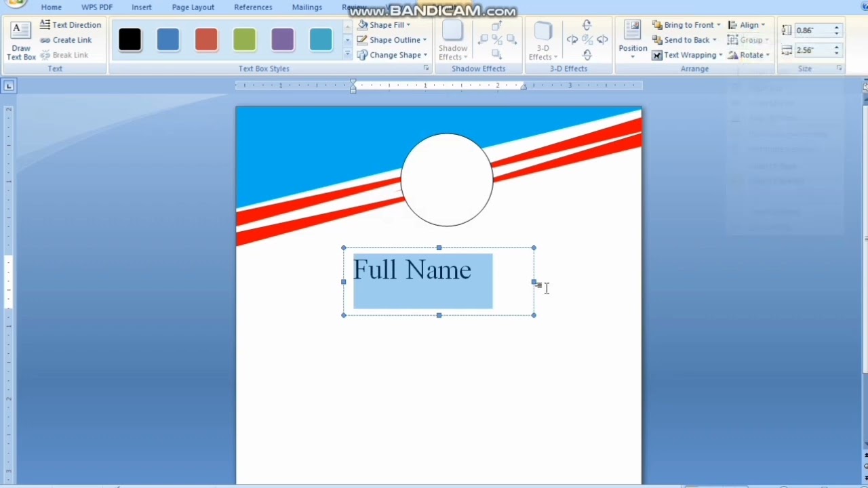Open the Rotate menu

point(749,55)
